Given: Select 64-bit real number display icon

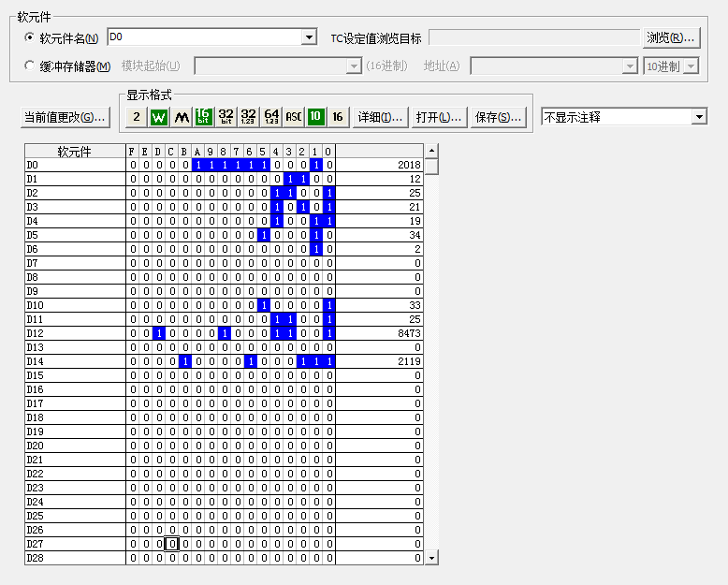Looking at the screenshot, I should coord(271,117).
